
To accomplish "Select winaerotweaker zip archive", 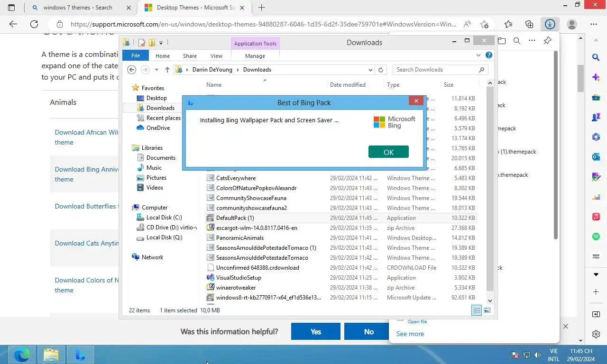I will (x=236, y=288).
